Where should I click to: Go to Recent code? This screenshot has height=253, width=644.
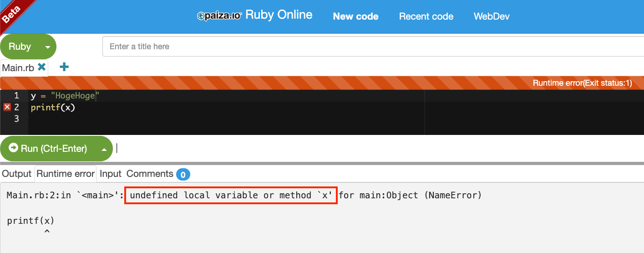pyautogui.click(x=426, y=16)
